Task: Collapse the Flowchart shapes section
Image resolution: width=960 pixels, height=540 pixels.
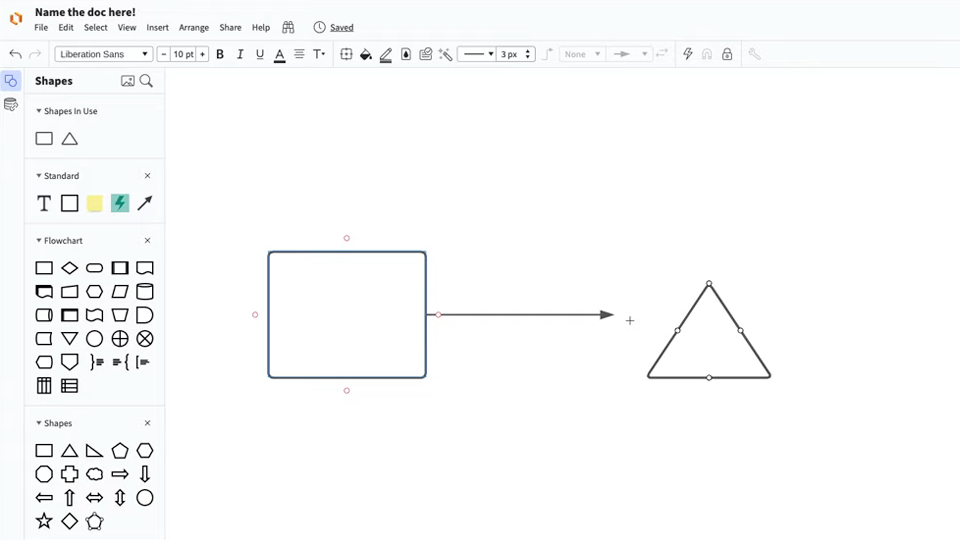Action: (x=39, y=241)
